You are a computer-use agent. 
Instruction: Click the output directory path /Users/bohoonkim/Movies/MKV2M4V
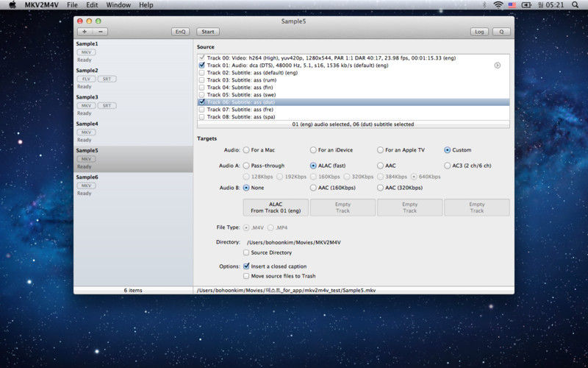pyautogui.click(x=293, y=243)
